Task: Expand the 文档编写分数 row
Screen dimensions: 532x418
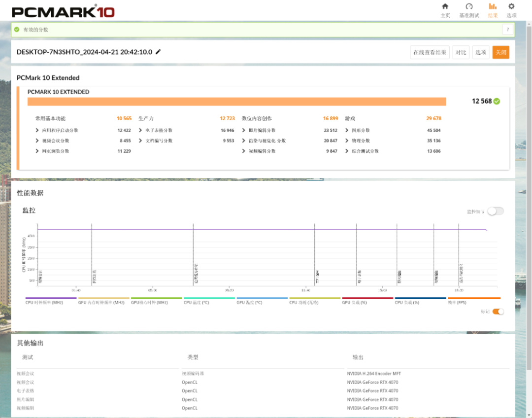Action: 140,140
